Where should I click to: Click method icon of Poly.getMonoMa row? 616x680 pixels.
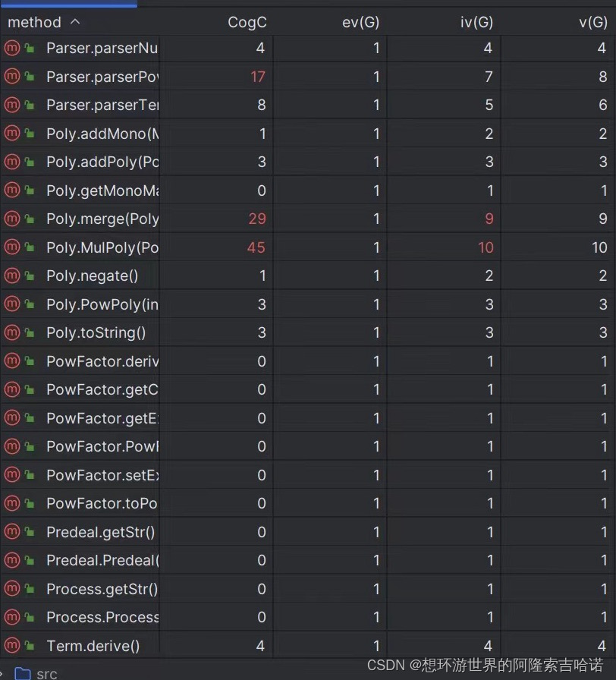tap(12, 190)
